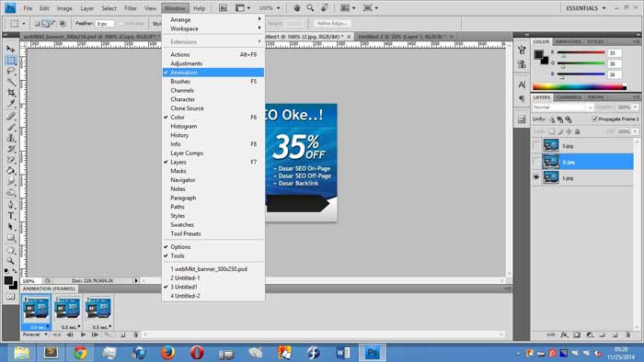Switch to 1 webMkt_banner_300x250.psd document
This screenshot has height=362, width=644.
pos(213,269)
